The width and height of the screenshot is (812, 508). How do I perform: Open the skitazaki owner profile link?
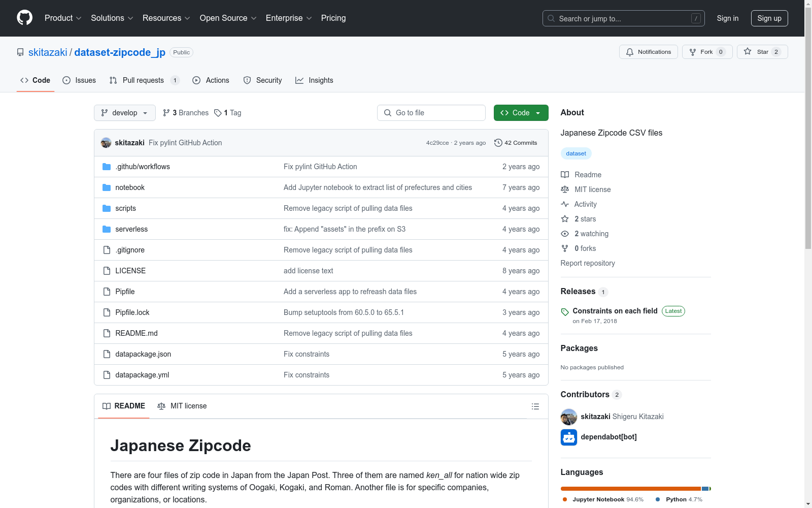pyautogui.click(x=48, y=52)
